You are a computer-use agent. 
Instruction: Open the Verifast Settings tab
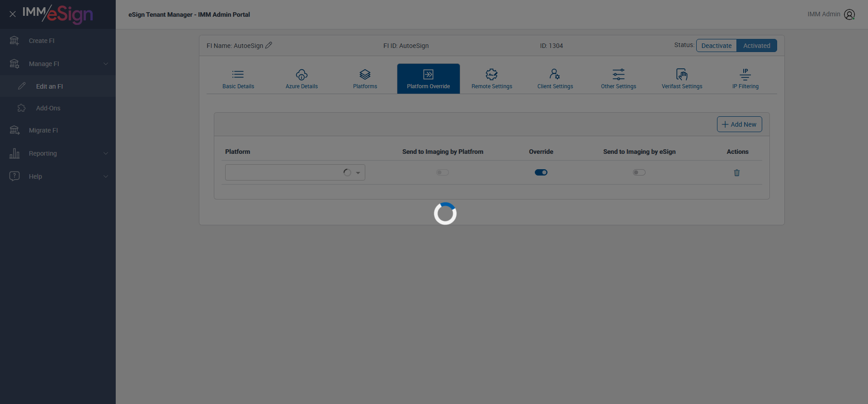point(682,79)
